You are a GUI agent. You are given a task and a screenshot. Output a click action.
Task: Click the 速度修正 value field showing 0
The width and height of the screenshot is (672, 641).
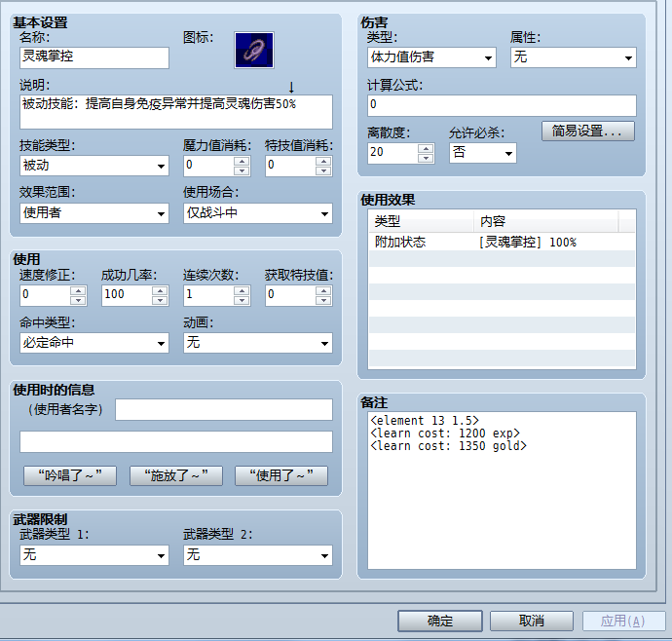point(45,295)
